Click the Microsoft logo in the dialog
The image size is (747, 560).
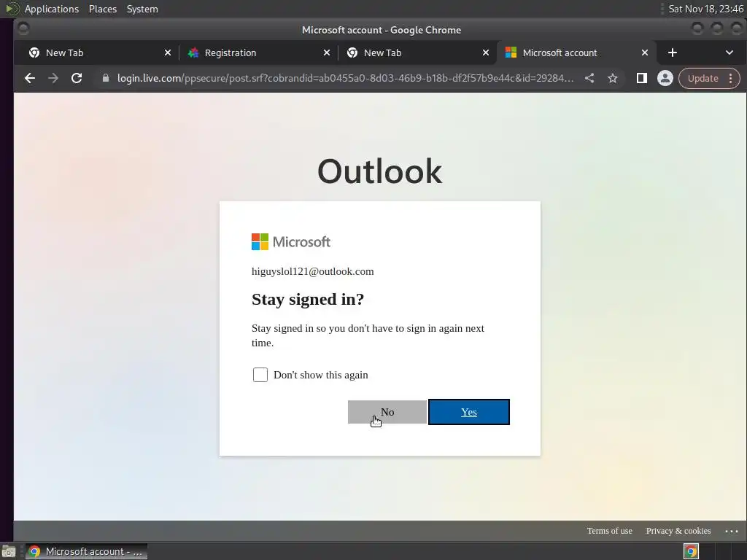pos(290,242)
